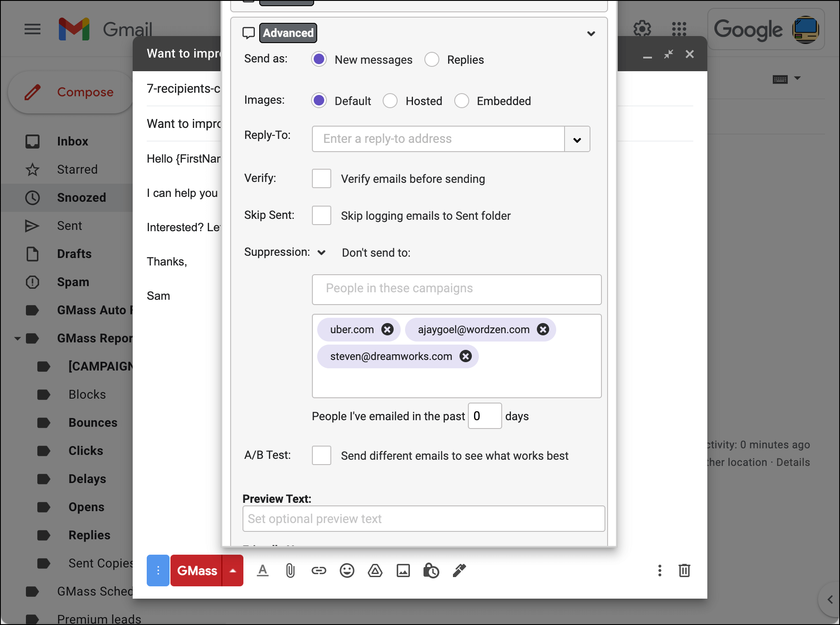Image resolution: width=840 pixels, height=625 pixels.
Task: Select the Embedded images radio
Action: [461, 100]
